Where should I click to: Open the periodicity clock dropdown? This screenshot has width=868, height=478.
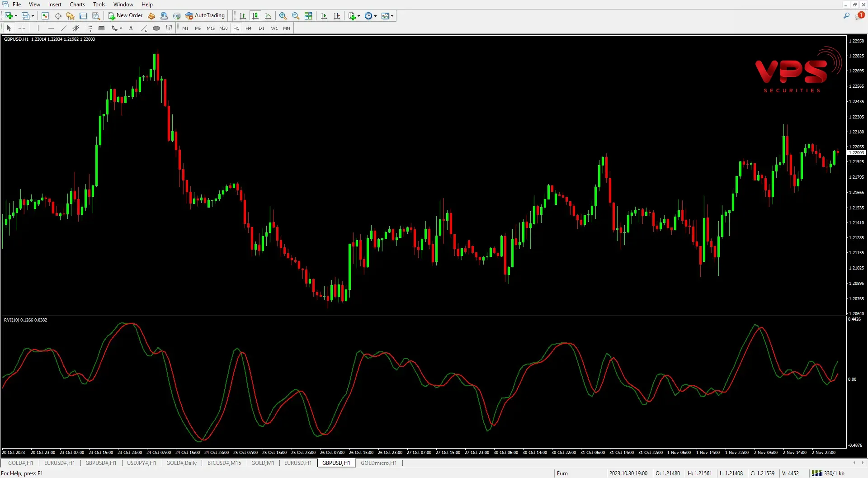click(x=375, y=16)
